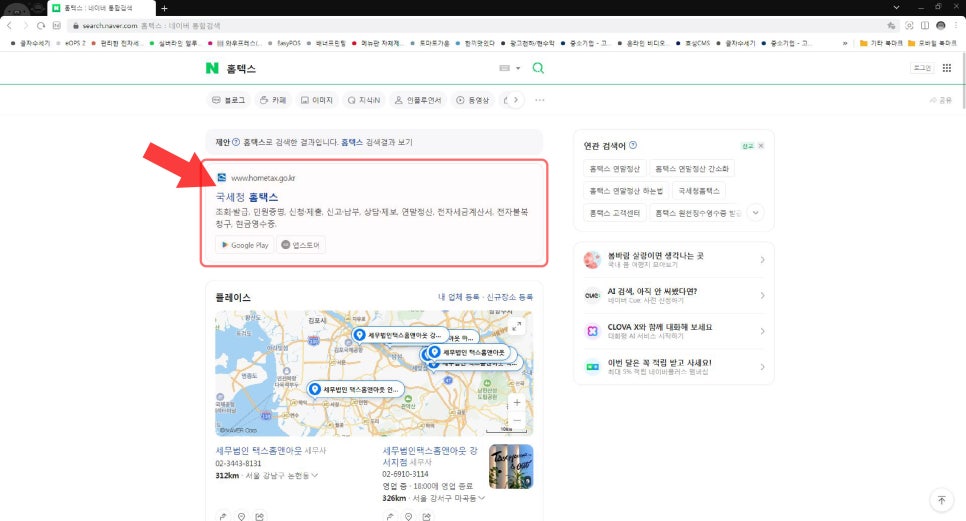Open the CLOVA X와 함께 대화해 보세요 card
Screen dimensions: 966x521
pos(674,331)
